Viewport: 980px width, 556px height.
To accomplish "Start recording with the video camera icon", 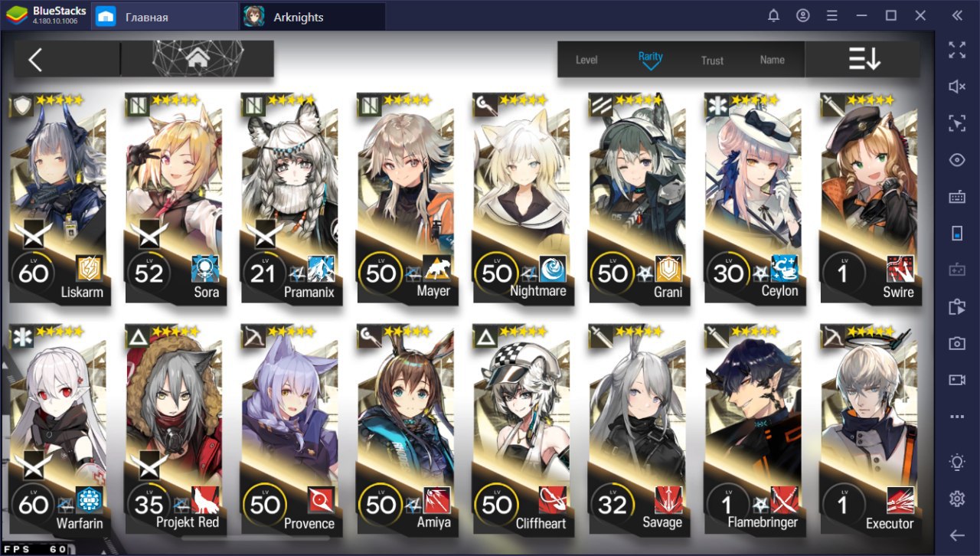I will [957, 380].
